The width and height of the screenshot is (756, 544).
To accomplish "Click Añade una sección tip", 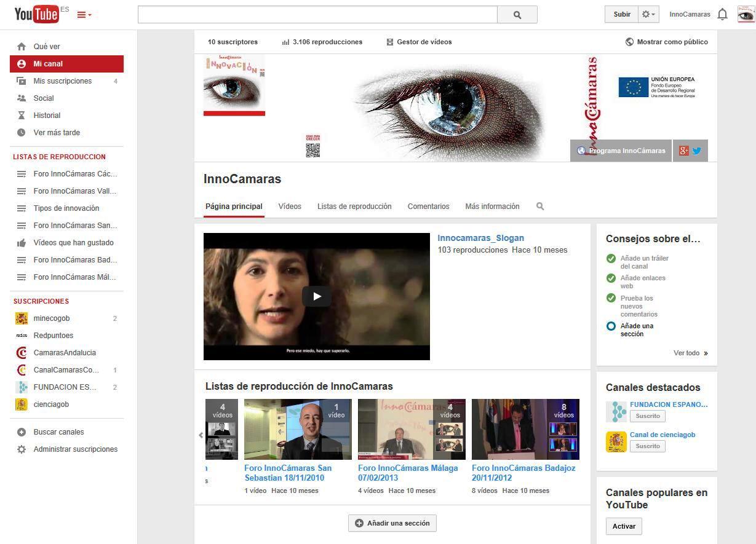I will point(637,330).
